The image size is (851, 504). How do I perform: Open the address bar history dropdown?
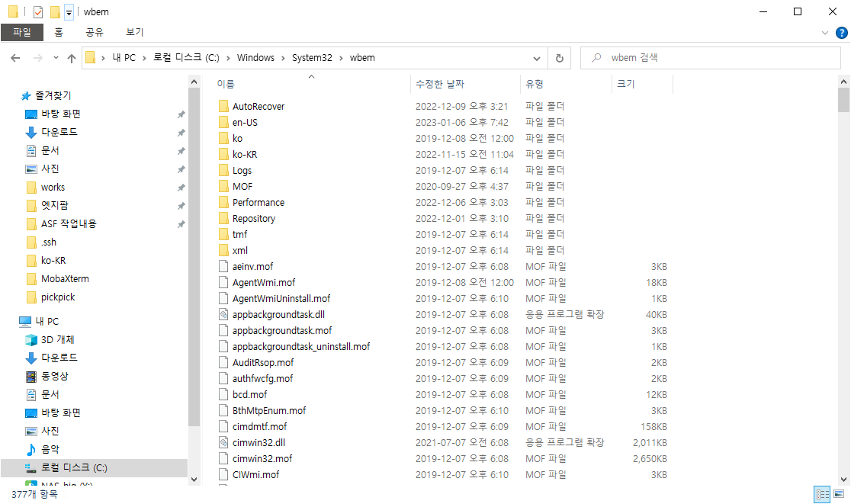(x=537, y=58)
